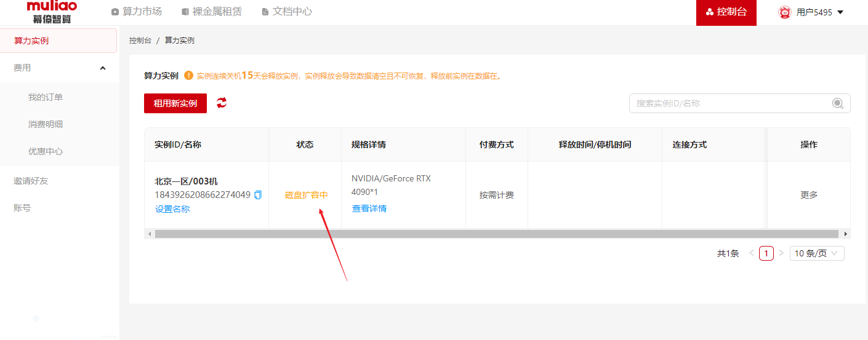Click the horizontal table scrollbar
This screenshot has width=868, height=340.
coord(497,234)
